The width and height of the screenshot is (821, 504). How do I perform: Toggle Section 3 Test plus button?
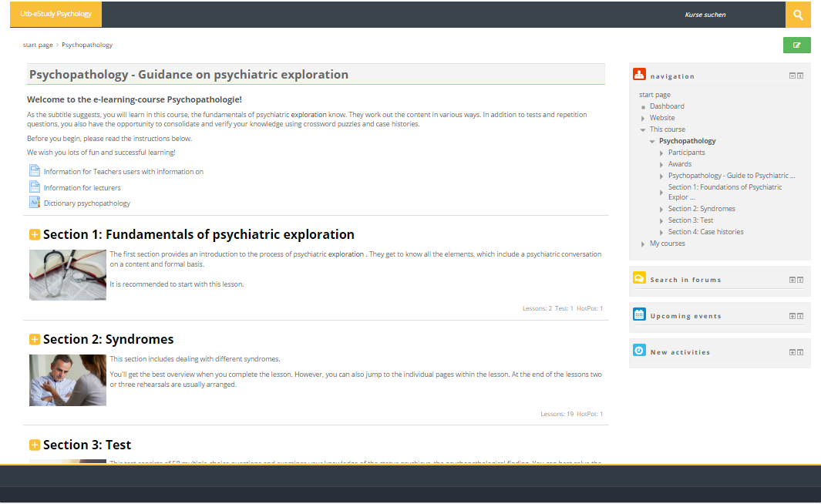coord(35,445)
